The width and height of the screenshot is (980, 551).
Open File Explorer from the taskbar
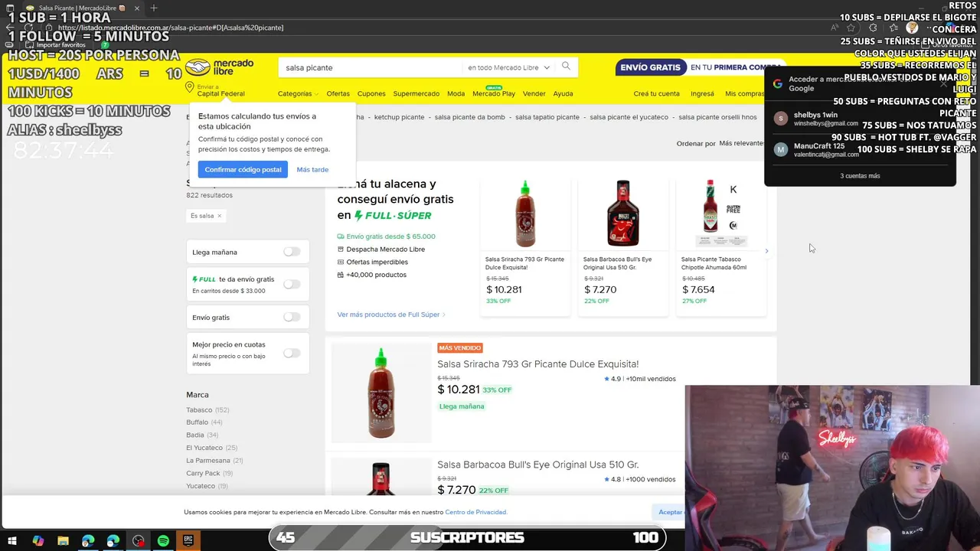click(63, 540)
